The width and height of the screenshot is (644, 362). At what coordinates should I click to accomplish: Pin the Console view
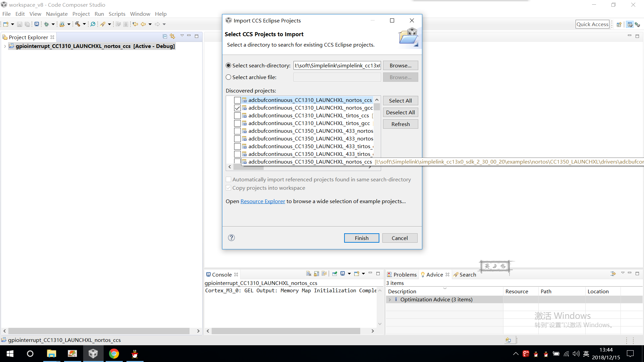pyautogui.click(x=334, y=274)
